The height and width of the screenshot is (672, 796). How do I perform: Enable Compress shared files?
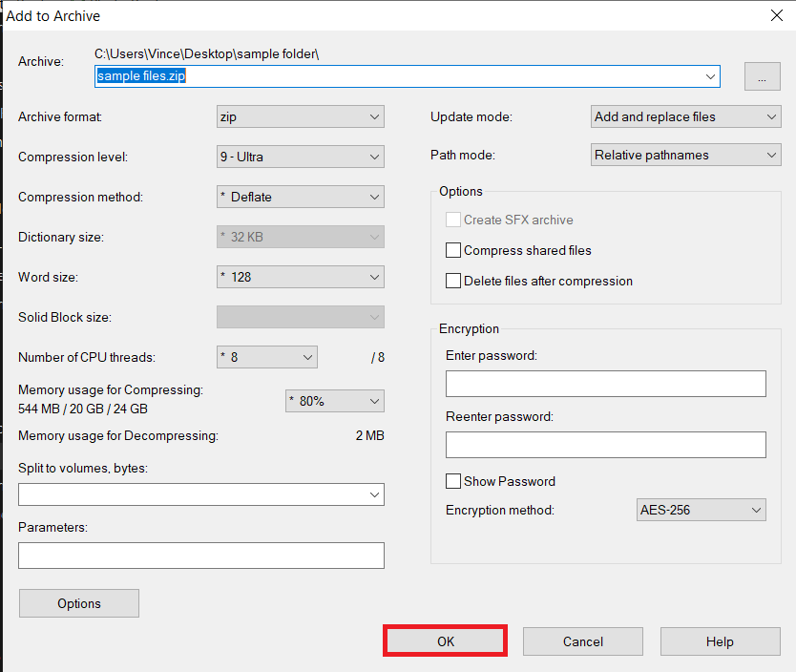coord(453,250)
